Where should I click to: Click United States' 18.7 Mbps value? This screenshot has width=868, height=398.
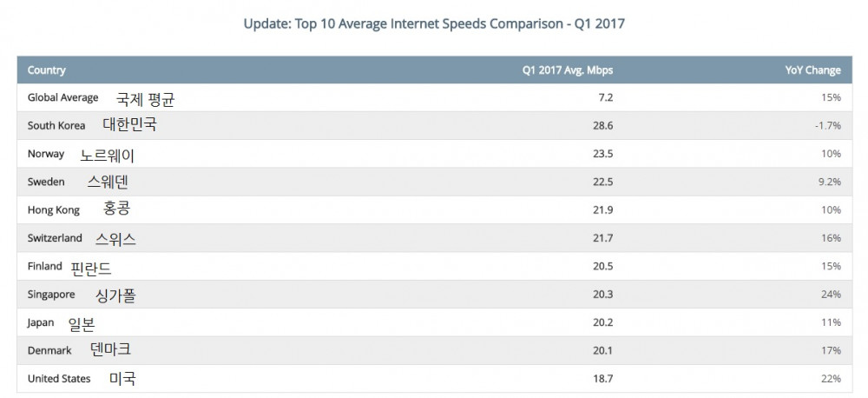pos(603,379)
